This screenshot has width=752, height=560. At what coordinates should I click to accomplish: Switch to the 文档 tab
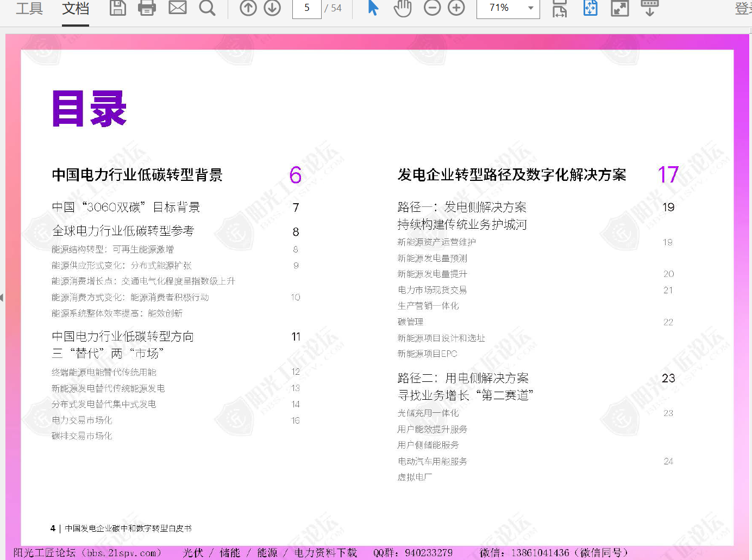[76, 8]
